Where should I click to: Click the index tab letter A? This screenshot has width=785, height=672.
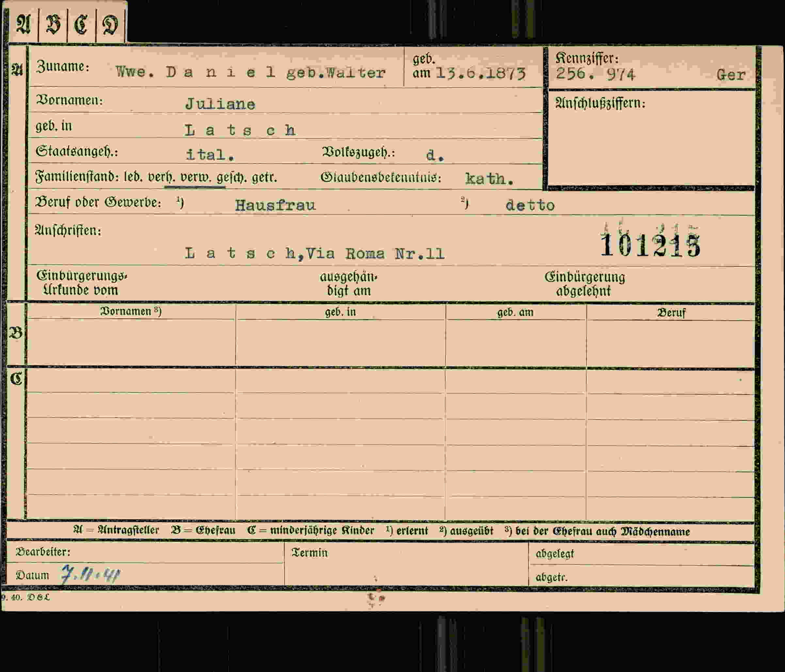click(24, 25)
